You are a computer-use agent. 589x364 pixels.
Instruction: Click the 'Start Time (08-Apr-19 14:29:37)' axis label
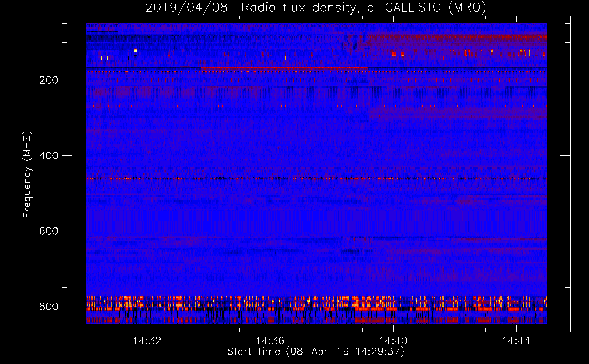pos(316,352)
